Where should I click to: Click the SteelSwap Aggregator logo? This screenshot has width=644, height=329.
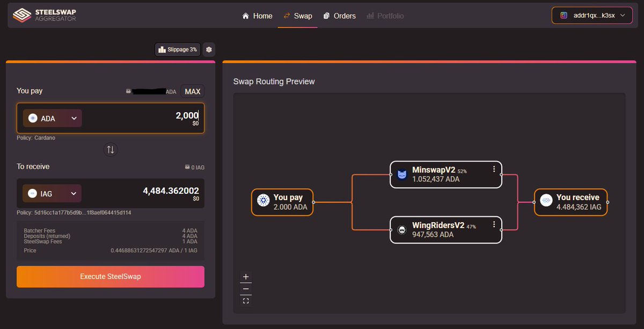45,16
